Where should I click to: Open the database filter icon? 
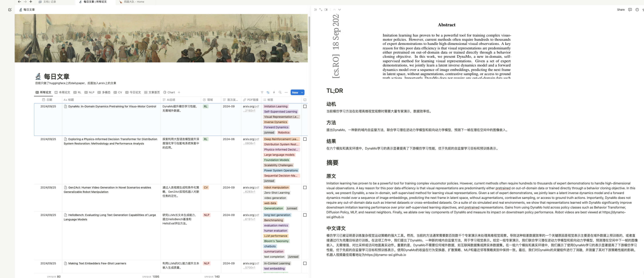pos(262,92)
